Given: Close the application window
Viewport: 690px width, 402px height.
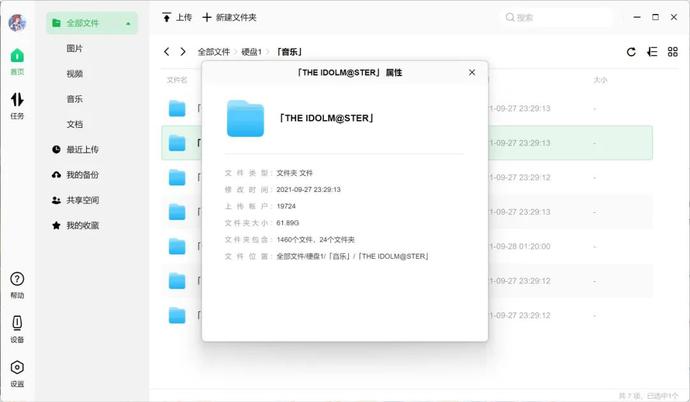Looking at the screenshot, I should [674, 17].
